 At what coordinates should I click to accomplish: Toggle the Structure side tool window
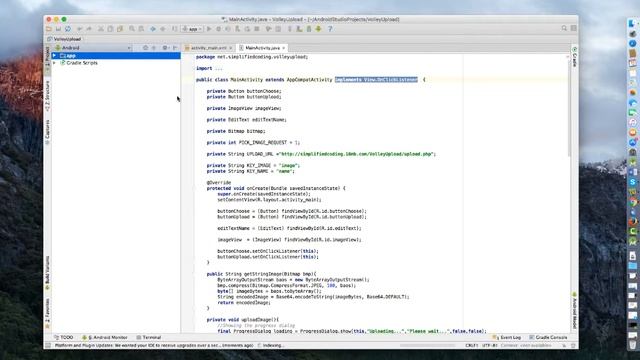[x=47, y=96]
